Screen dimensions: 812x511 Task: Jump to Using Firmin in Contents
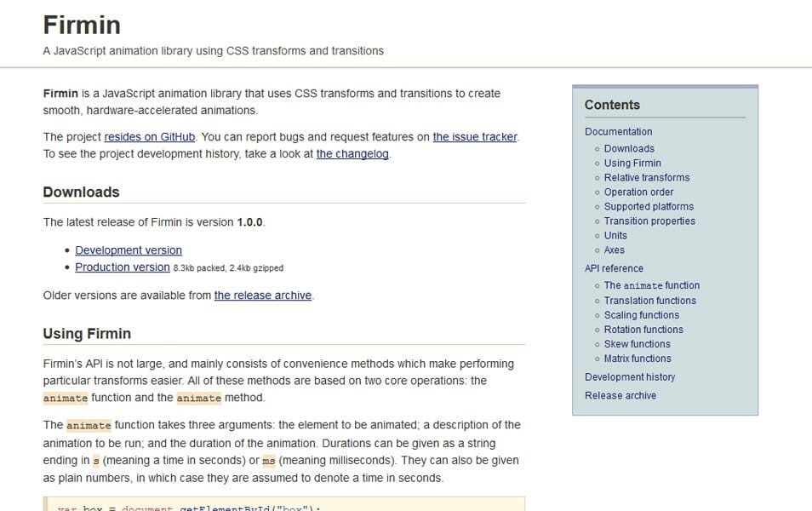pyautogui.click(x=632, y=164)
